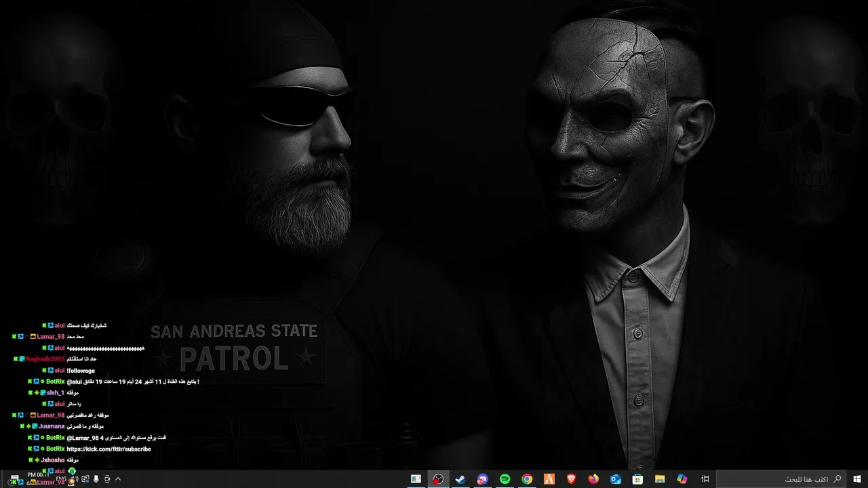Click username Jshosho in the chat overlay
Screen dimensions: 868x488
53,460
